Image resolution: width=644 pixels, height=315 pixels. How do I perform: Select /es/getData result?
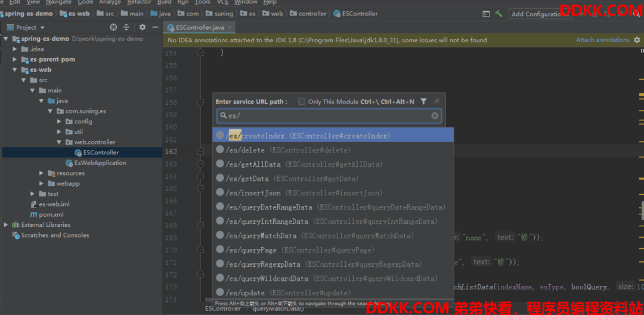333,179
